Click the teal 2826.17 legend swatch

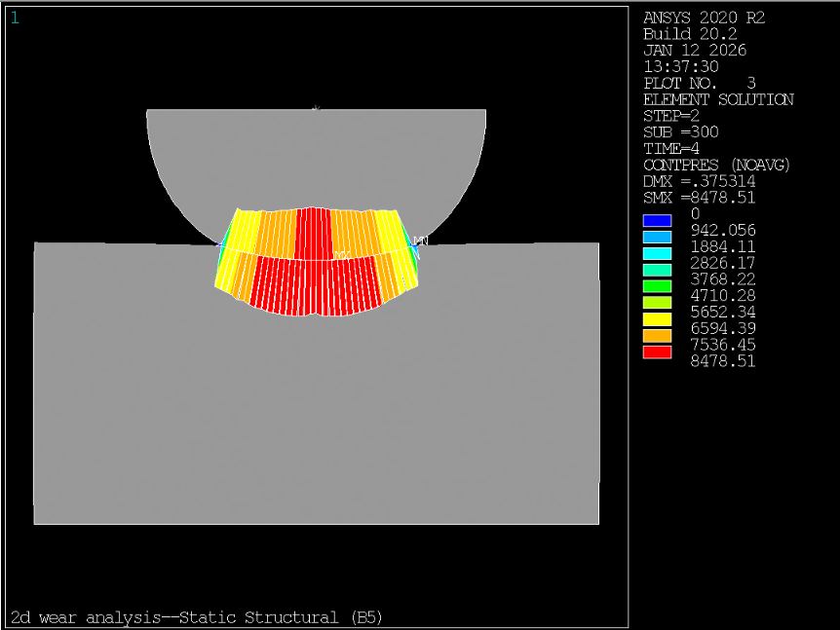pyautogui.click(x=657, y=270)
